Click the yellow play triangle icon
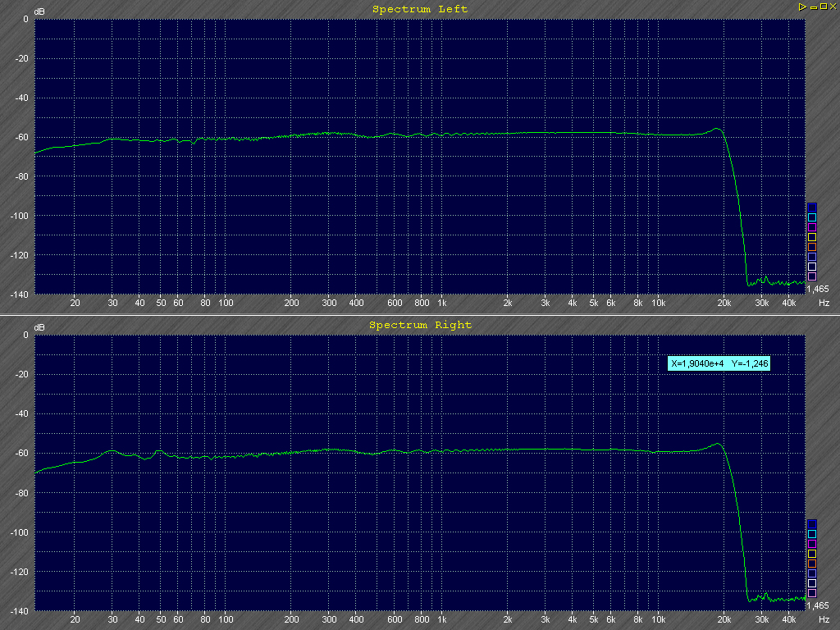Screen dimensions: 840x630 coord(801,7)
